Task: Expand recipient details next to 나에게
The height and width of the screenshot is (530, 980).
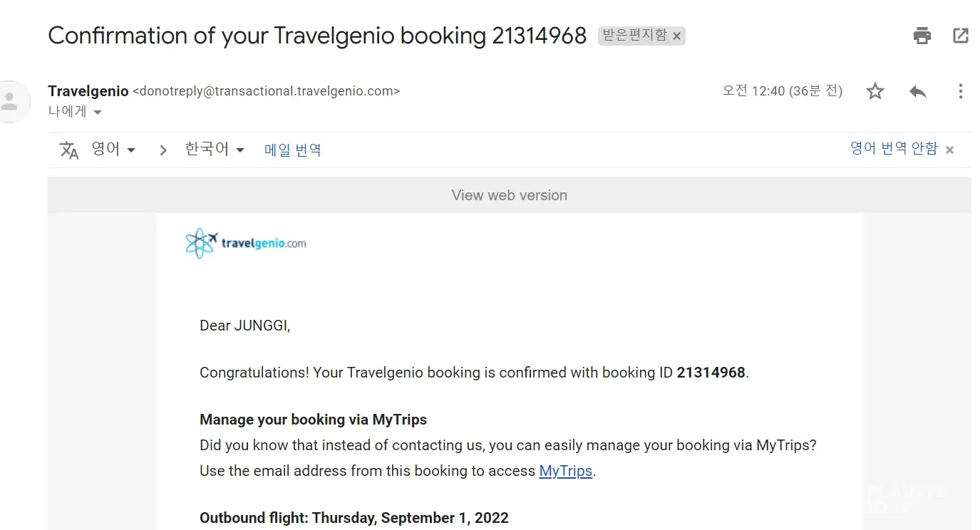Action: point(98,113)
